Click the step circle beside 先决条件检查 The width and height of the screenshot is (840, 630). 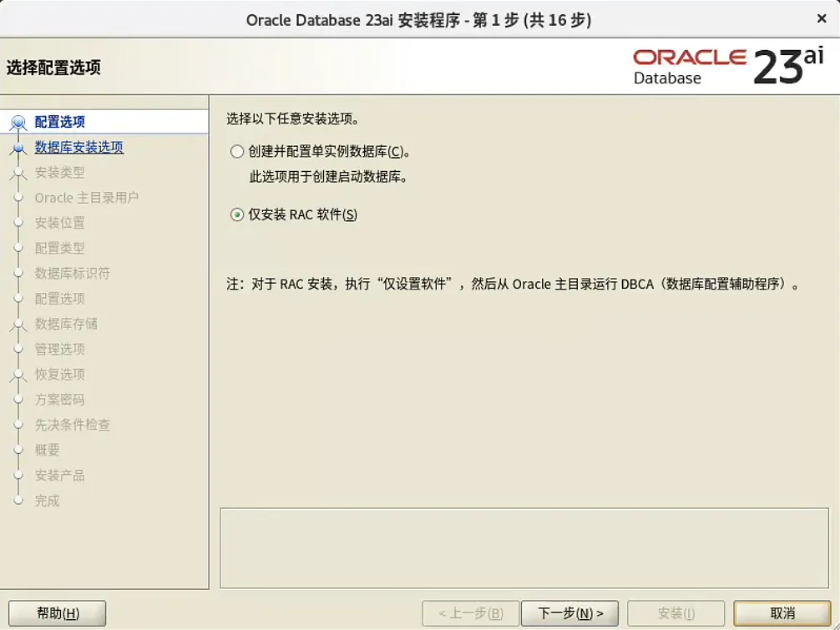coord(18,425)
